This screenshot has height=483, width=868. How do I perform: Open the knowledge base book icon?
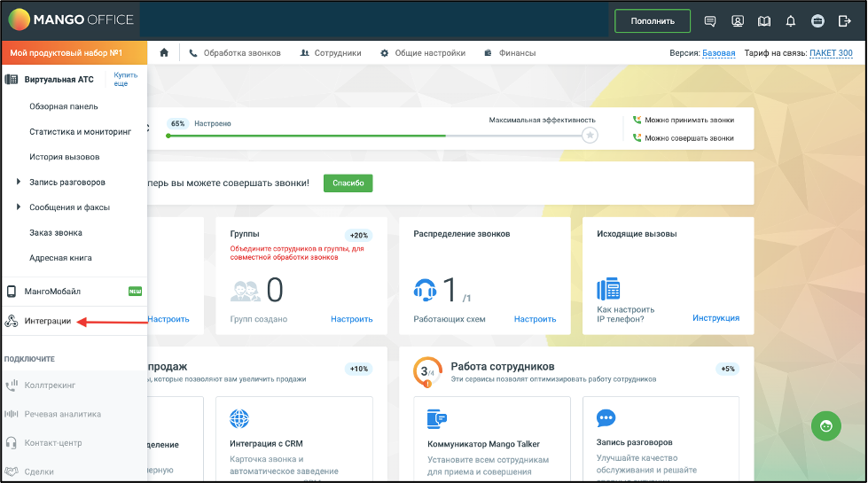tap(764, 21)
